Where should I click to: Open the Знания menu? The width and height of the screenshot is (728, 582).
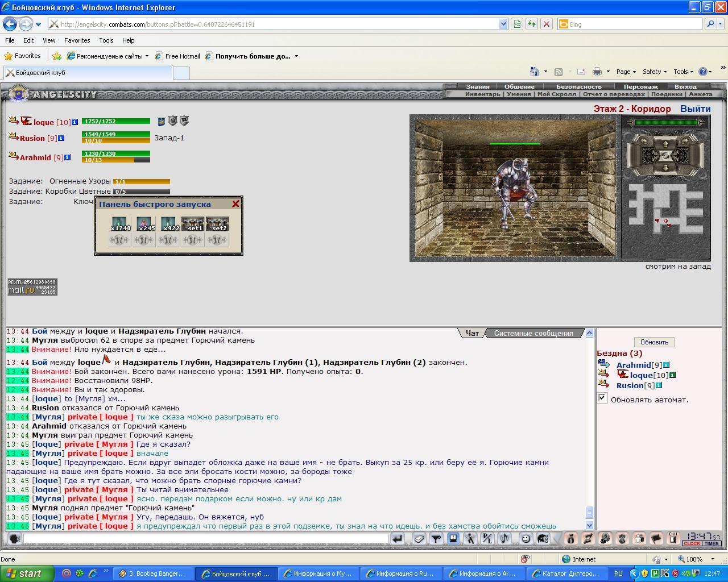(478, 87)
